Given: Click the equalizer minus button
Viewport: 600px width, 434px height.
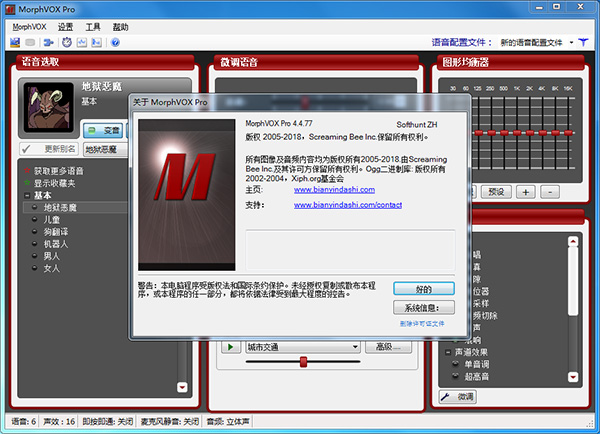Looking at the screenshot, I should (x=550, y=192).
